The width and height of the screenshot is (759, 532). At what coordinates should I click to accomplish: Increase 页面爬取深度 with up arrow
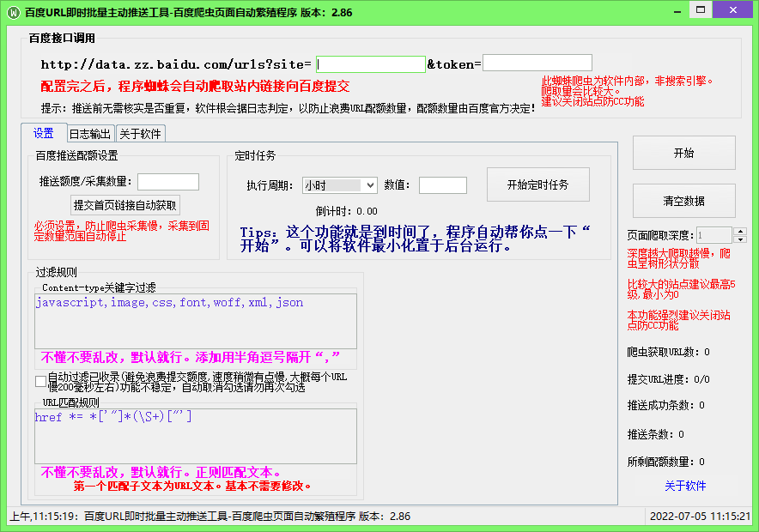740,231
